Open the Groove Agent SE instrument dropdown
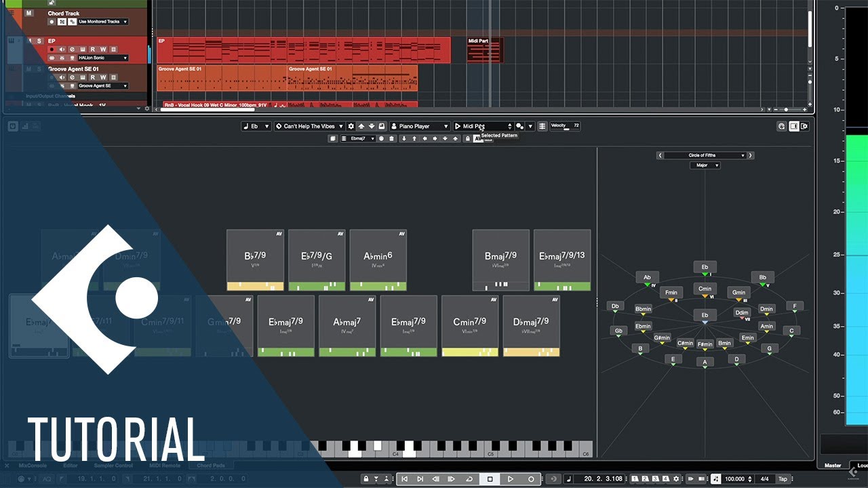This screenshot has width=868, height=488. 103,86
